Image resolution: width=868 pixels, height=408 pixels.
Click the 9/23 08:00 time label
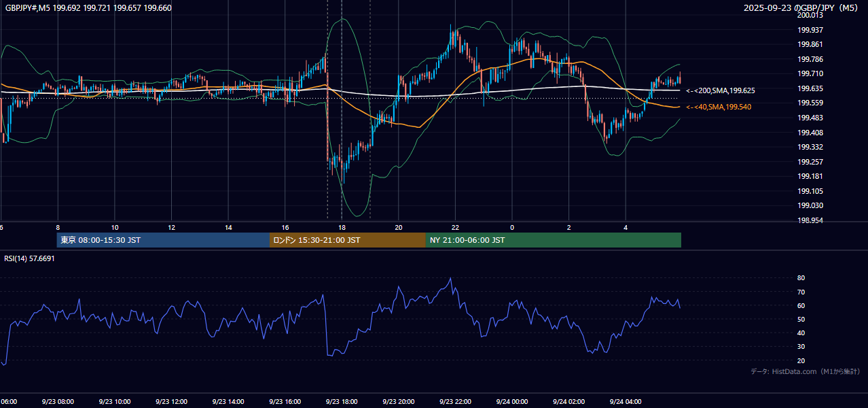pyautogui.click(x=58, y=402)
